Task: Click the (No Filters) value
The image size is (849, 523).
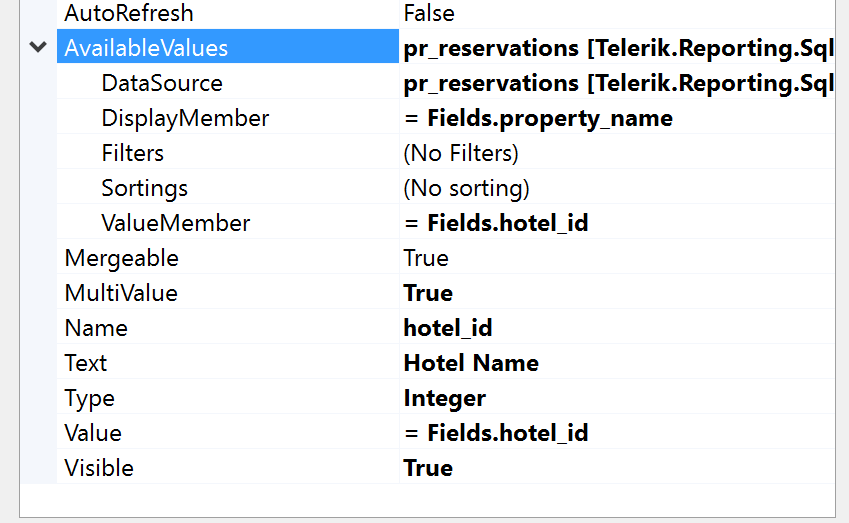Action: [461, 153]
